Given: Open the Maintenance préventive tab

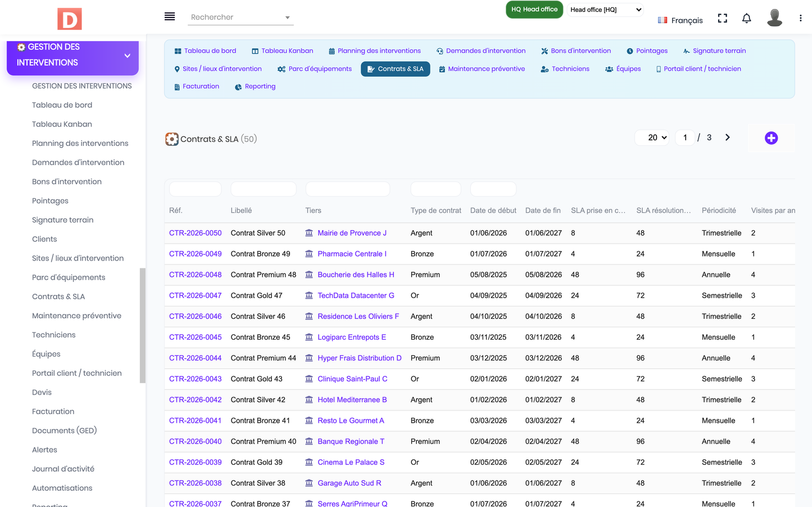Looking at the screenshot, I should click(x=482, y=69).
